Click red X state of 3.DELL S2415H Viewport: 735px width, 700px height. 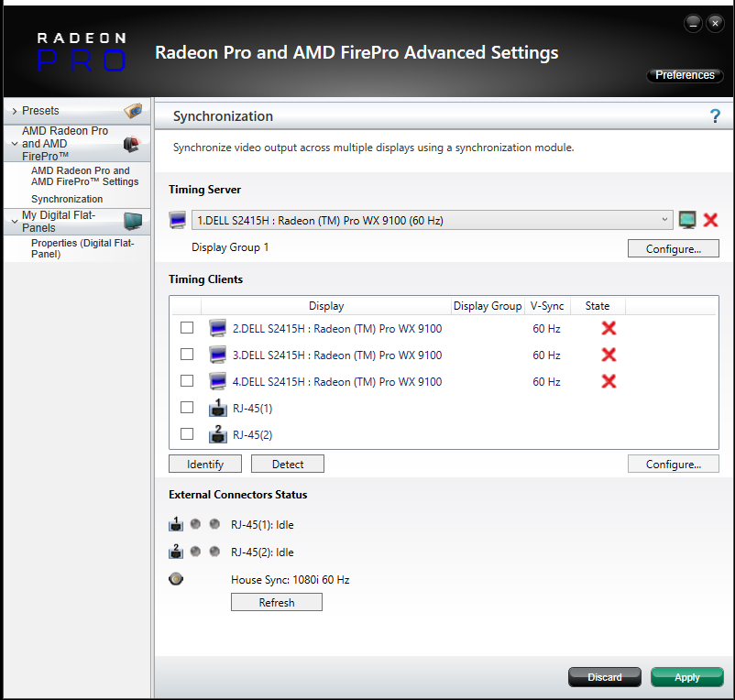609,355
